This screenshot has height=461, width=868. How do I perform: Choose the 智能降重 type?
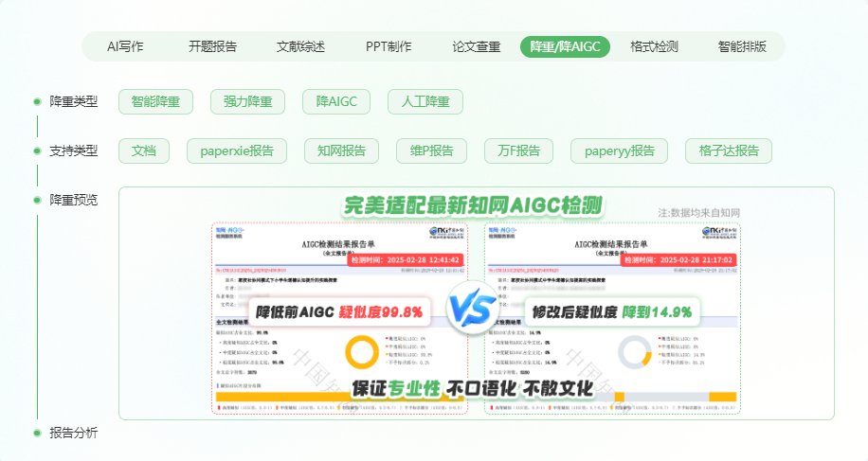point(155,101)
